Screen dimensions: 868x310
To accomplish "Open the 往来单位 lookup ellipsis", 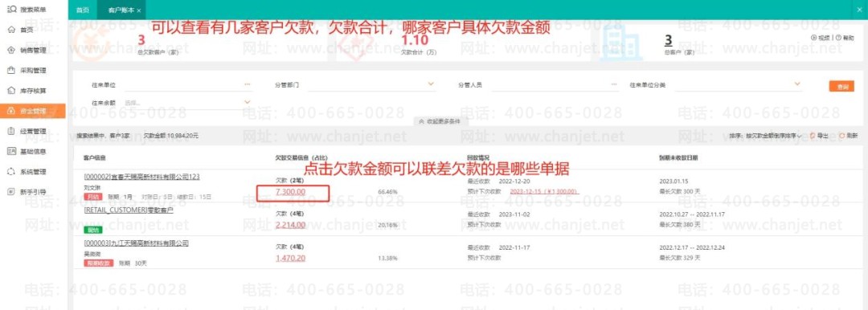I will pyautogui.click(x=247, y=84).
